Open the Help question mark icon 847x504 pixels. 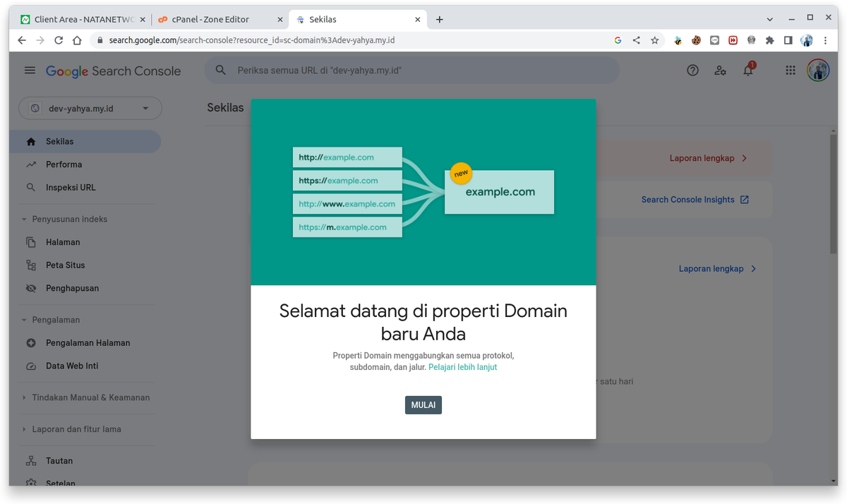(x=693, y=71)
